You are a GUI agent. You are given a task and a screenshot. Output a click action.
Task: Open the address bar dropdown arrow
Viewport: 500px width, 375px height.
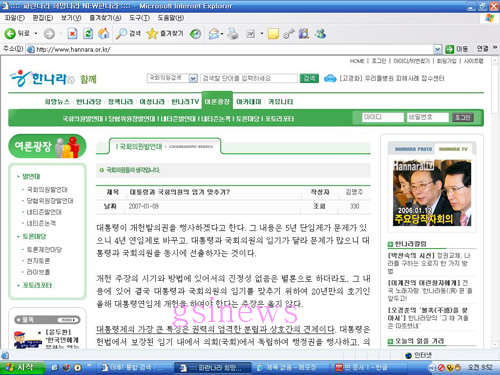438,49
